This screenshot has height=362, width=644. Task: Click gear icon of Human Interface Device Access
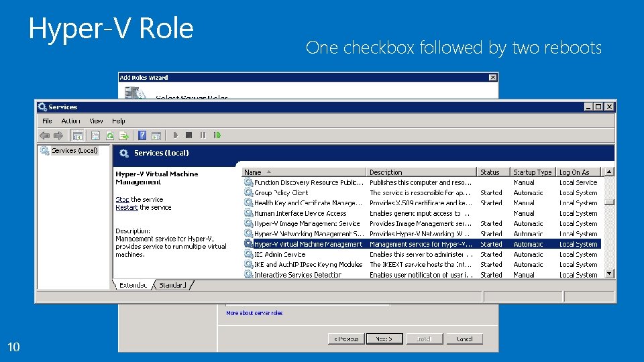coord(248,213)
